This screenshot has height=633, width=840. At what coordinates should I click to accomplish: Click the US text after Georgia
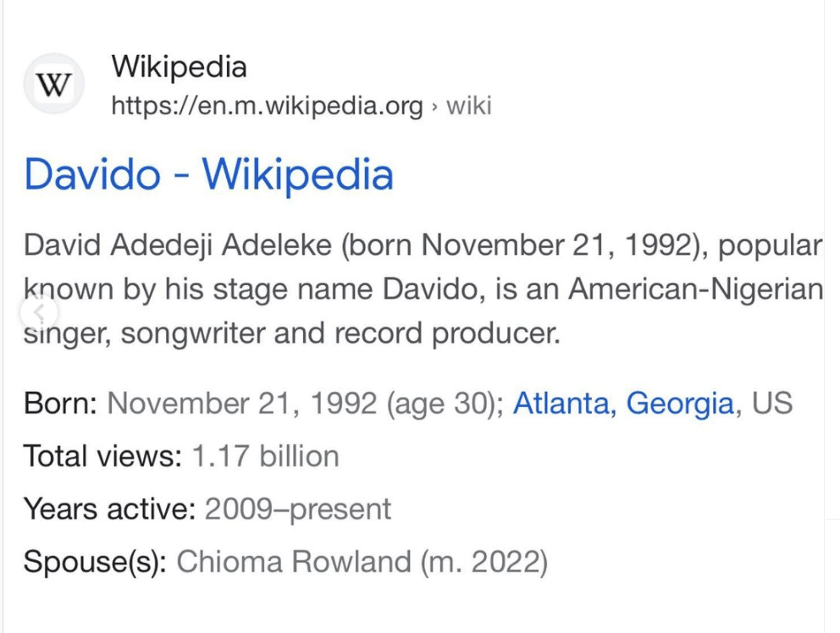[772, 403]
